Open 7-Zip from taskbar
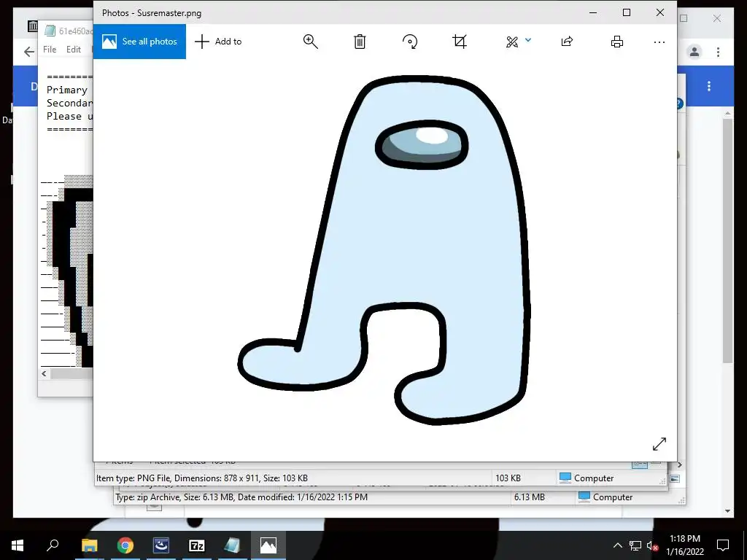The image size is (747, 560). tap(197, 545)
